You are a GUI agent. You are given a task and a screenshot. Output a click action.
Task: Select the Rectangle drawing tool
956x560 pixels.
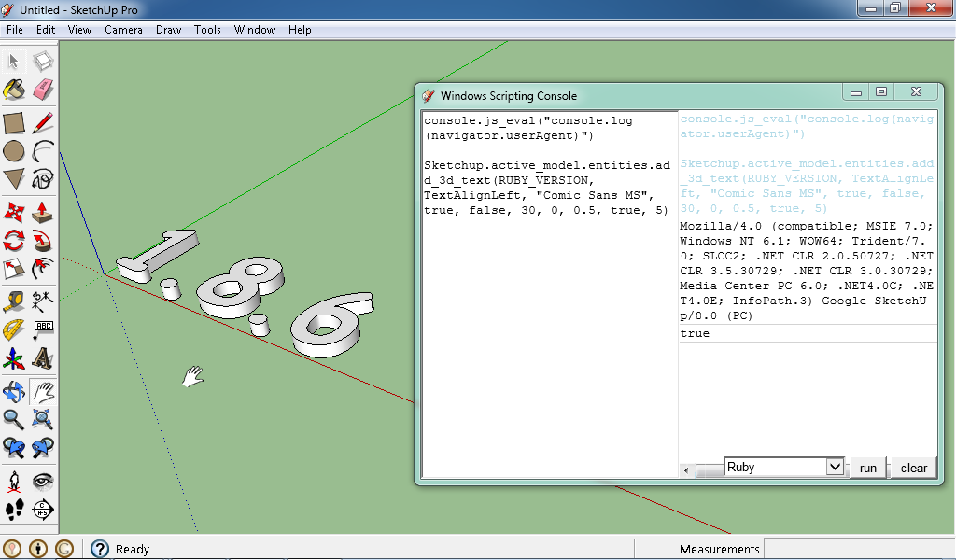pos(14,123)
